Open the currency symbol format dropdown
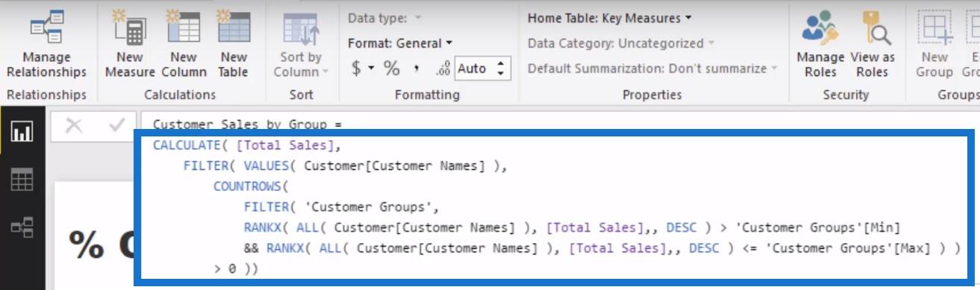The image size is (980, 290). click(362, 69)
